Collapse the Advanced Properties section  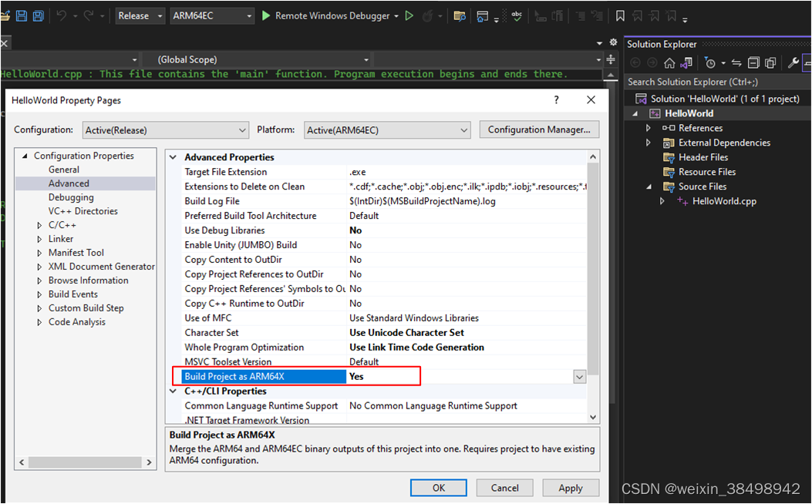(173, 157)
